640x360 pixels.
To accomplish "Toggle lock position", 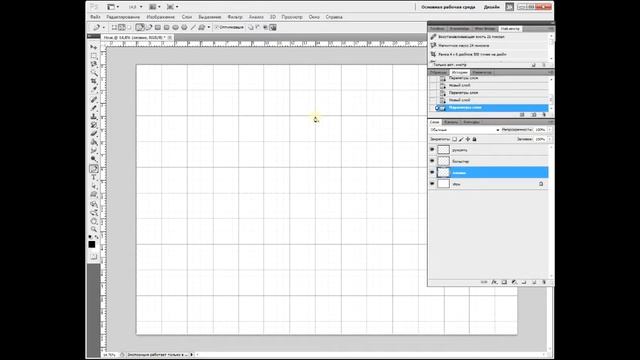I will click(x=468, y=139).
